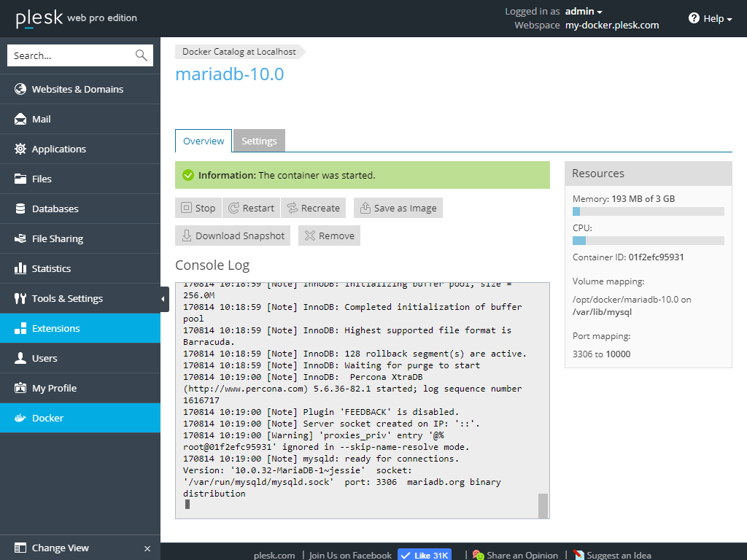The width and height of the screenshot is (747, 560).
Task: Open the Databases menu item
Action: click(x=80, y=209)
